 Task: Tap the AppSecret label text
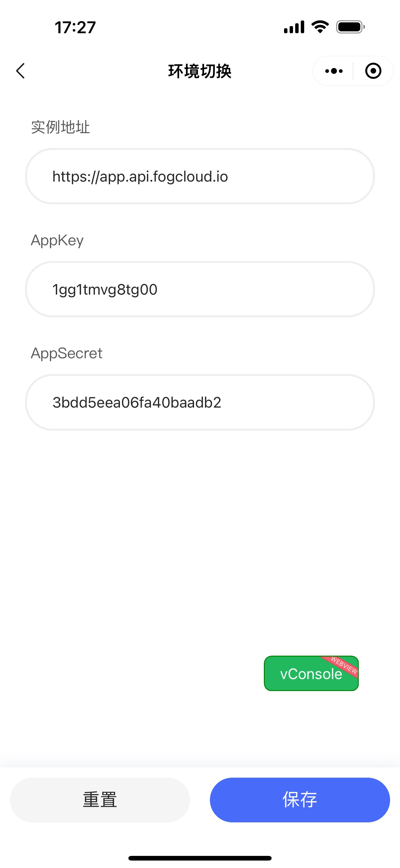(x=66, y=353)
